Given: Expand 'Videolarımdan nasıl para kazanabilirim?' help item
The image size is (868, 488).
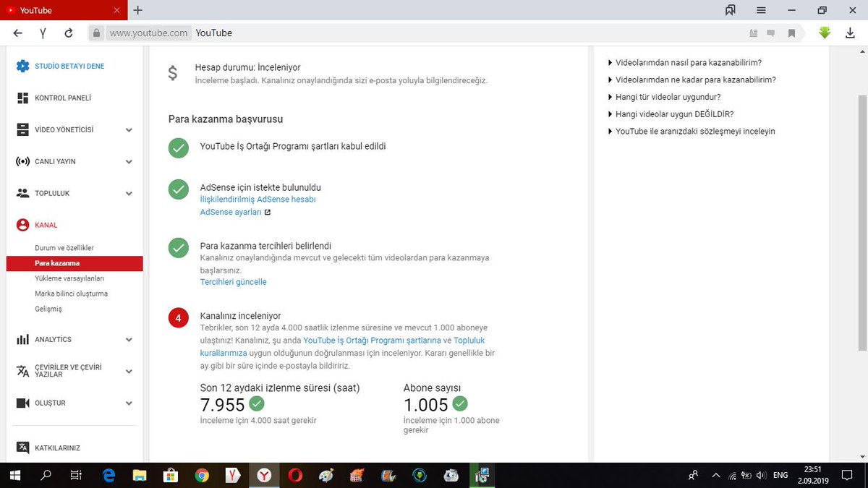Looking at the screenshot, I should click(x=684, y=63).
